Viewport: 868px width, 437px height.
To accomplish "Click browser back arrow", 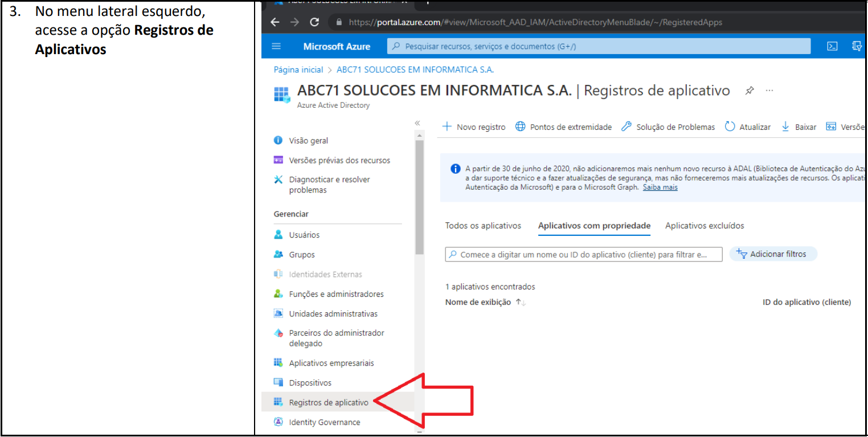I will pos(275,22).
